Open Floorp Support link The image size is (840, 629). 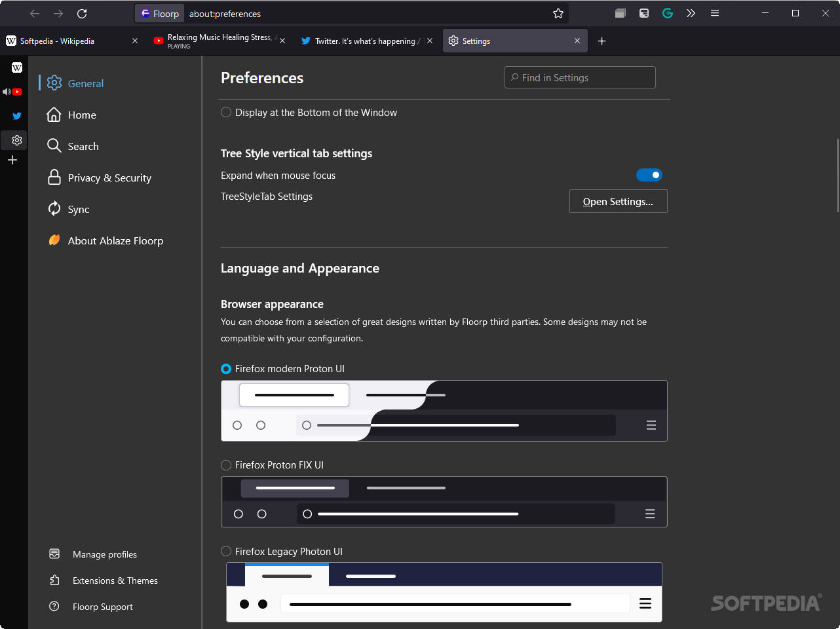tap(91, 607)
